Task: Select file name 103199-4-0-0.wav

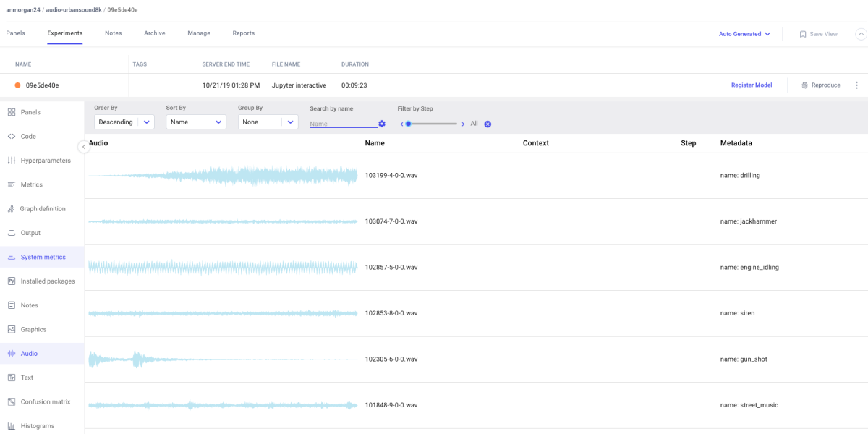Action: pyautogui.click(x=391, y=176)
